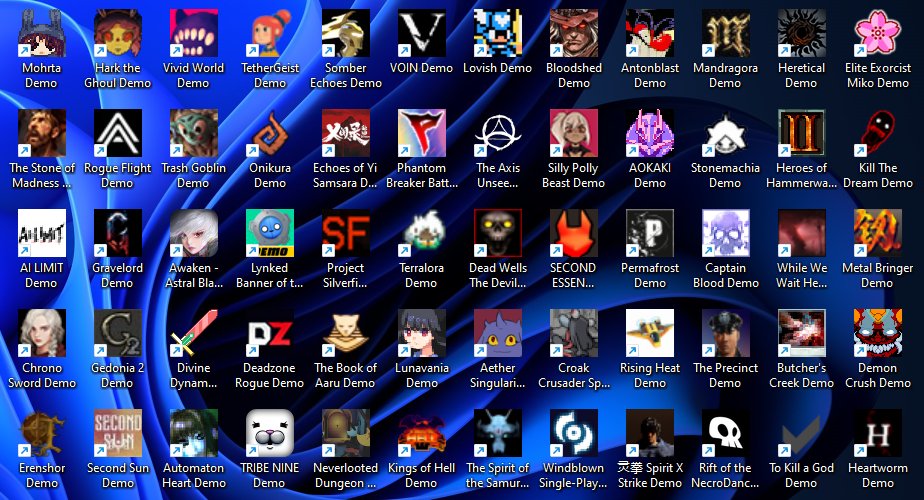Select The Axis Unseen icon
The width and height of the screenshot is (924, 500).
pos(498,133)
